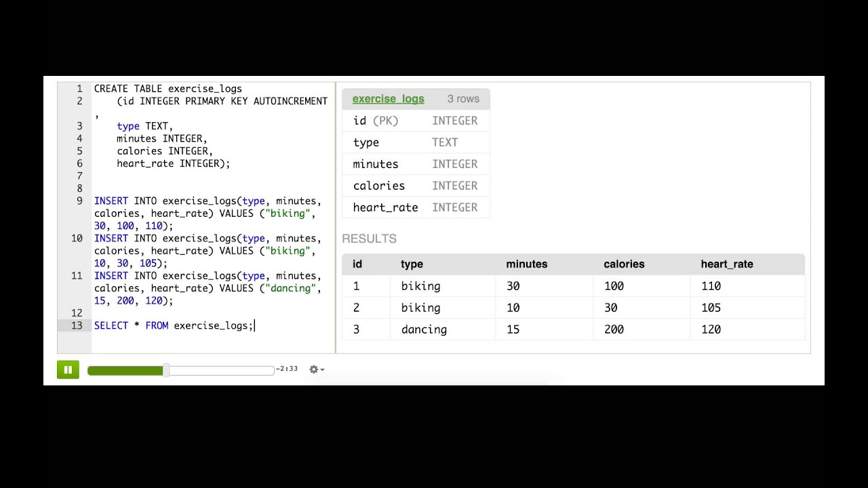Click the minutes schema row name
868x488 pixels.
pyautogui.click(x=376, y=164)
